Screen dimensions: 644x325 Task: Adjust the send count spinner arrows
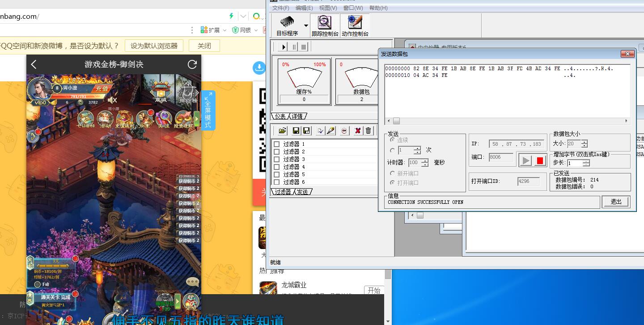click(x=417, y=150)
